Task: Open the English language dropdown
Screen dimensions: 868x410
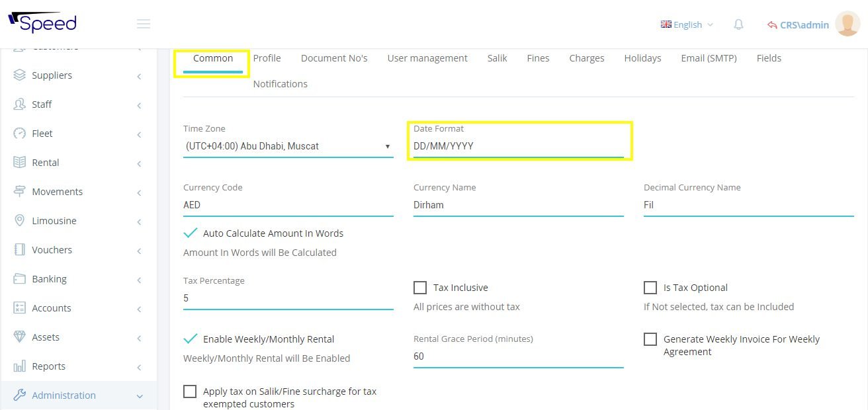Action: click(x=687, y=24)
